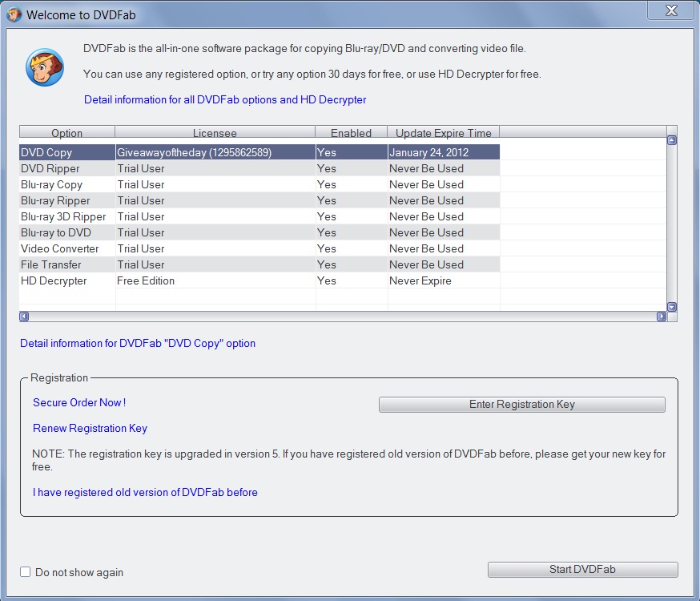
Task: Select the HD Decrypter option row
Action: pyautogui.click(x=259, y=280)
